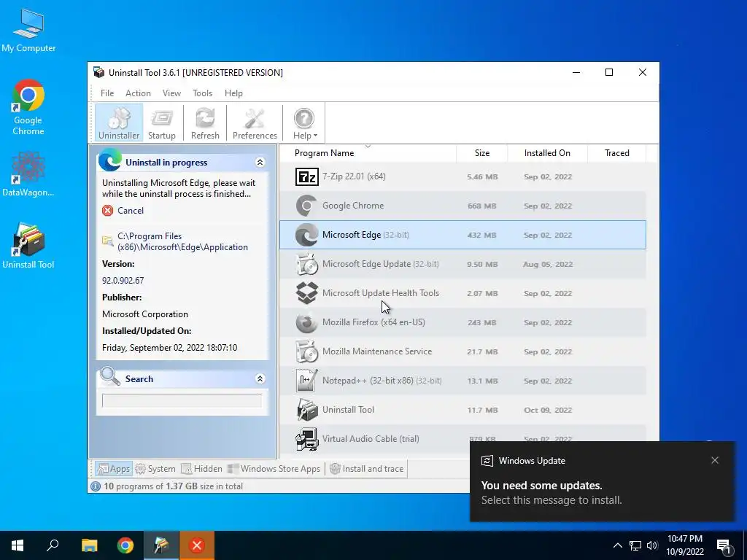This screenshot has width=747, height=560.
Task: Switch to the Apps tab
Action: (x=113, y=469)
